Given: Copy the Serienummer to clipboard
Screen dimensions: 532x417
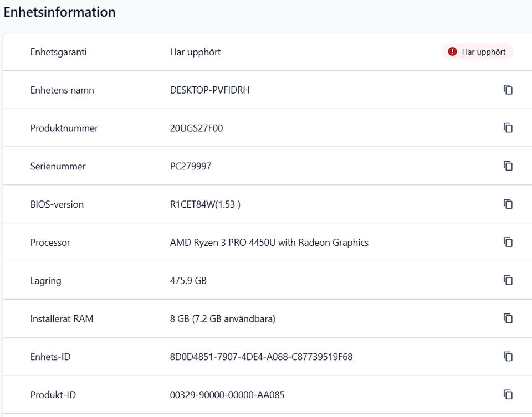Looking at the screenshot, I should [508, 166].
